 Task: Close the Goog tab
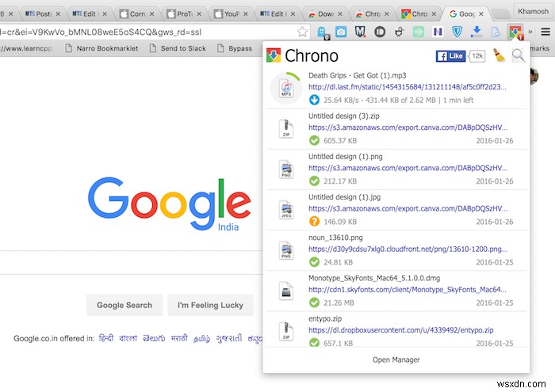(x=481, y=13)
